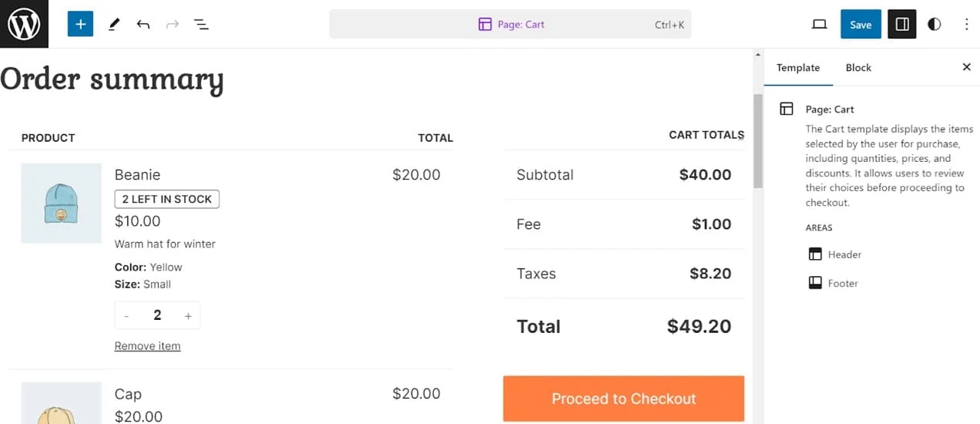The image size is (980, 424).
Task: Click the Save button
Action: (x=861, y=24)
